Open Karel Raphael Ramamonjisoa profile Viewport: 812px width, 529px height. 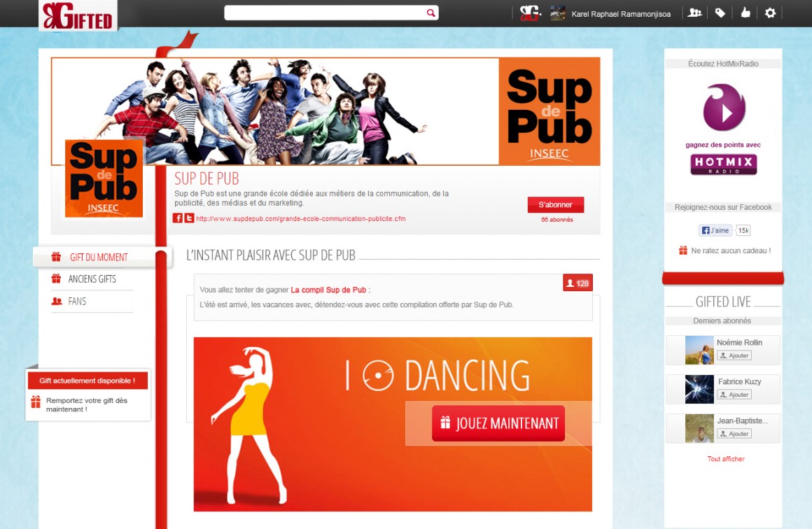[621, 14]
